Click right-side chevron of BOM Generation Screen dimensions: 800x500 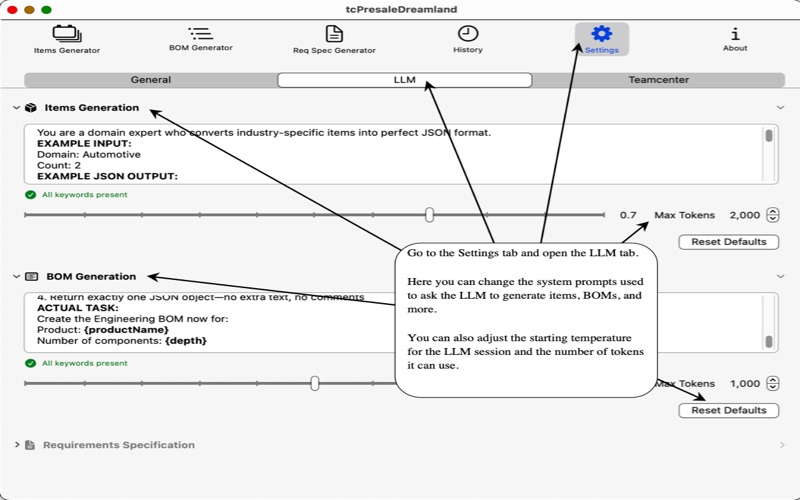(x=780, y=277)
